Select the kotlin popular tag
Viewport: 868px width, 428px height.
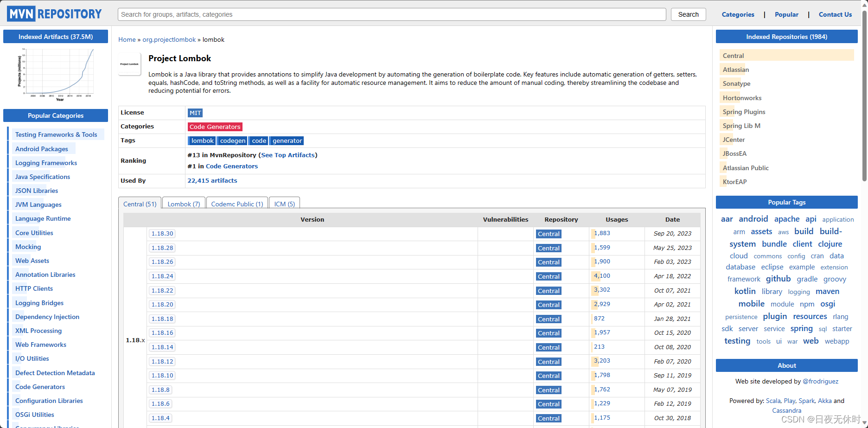(x=745, y=291)
